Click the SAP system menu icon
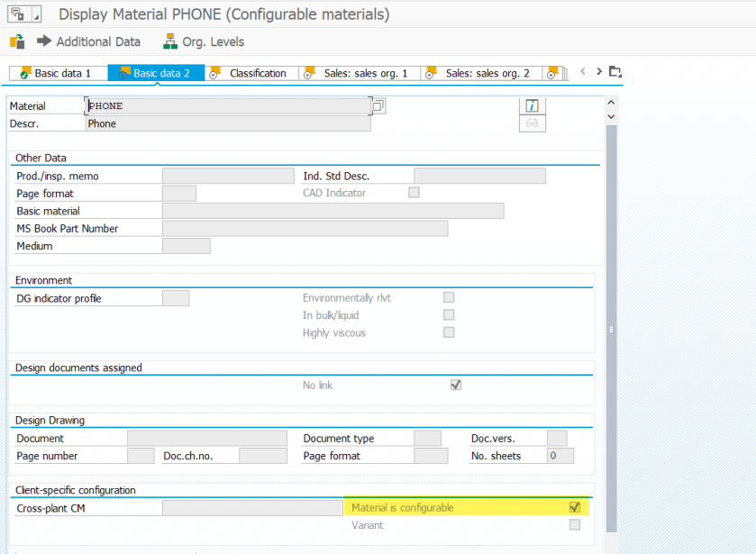The height and width of the screenshot is (554, 756). (15, 14)
